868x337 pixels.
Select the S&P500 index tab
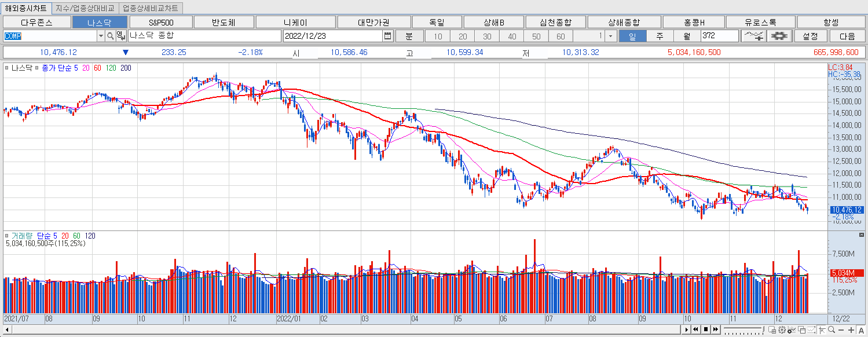161,23
